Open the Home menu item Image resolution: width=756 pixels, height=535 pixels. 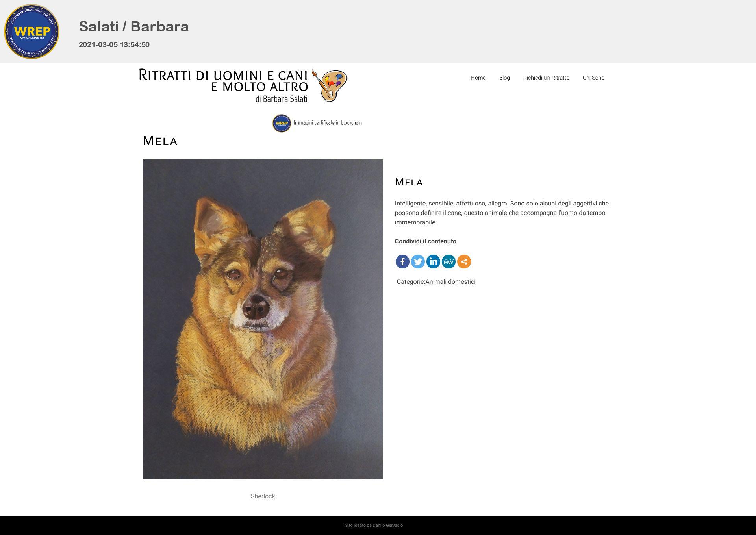click(x=478, y=78)
